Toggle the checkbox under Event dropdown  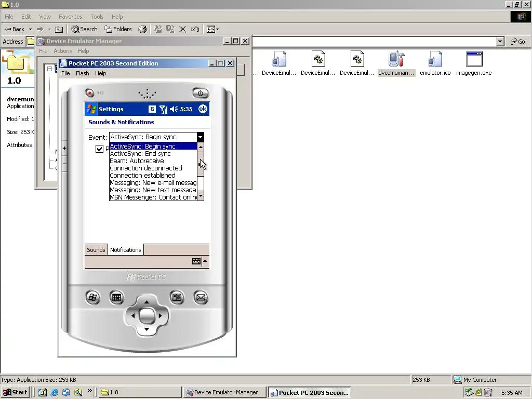click(99, 149)
